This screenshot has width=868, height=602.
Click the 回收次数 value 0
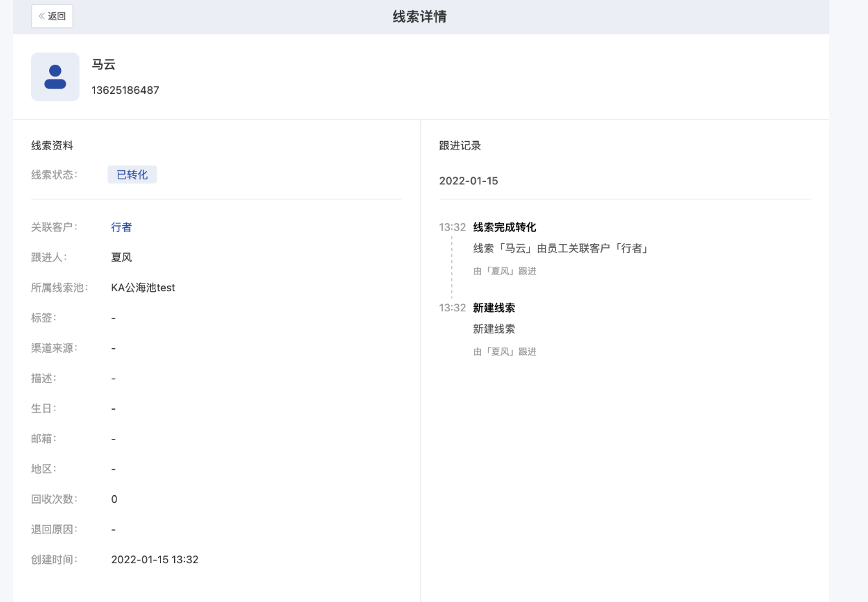point(115,499)
